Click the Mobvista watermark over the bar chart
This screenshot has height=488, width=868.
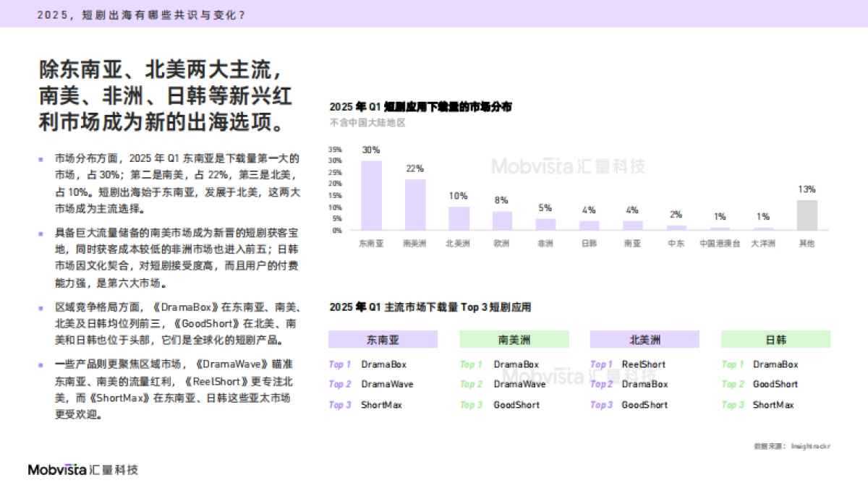569,167
